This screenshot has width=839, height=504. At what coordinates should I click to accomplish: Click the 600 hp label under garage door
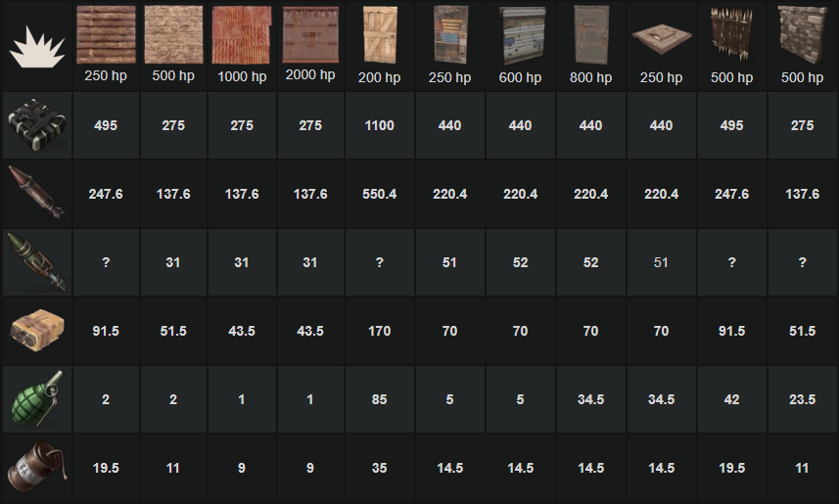click(x=520, y=77)
